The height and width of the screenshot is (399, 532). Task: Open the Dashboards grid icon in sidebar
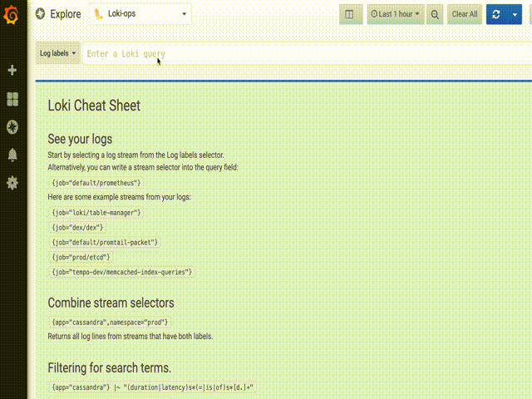pos(12,99)
